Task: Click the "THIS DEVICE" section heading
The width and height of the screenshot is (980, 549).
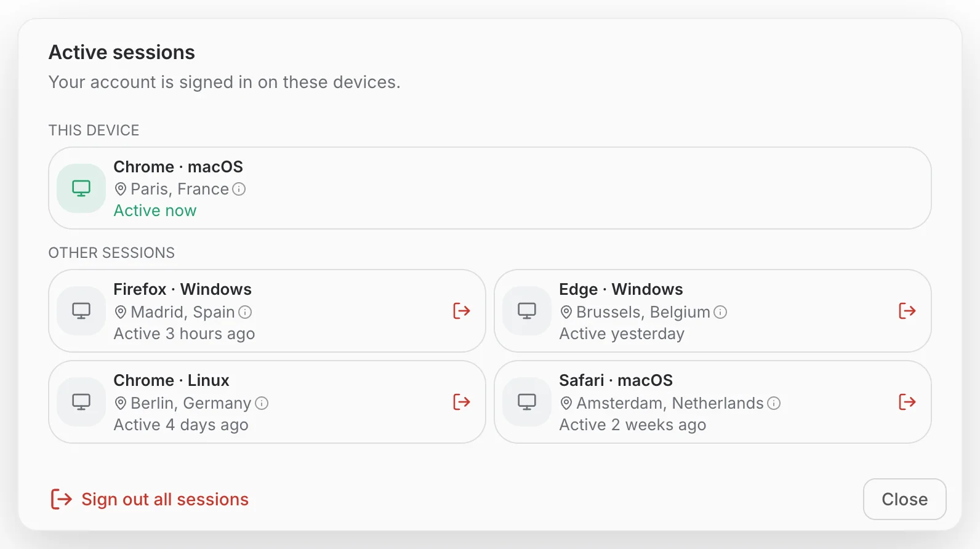Action: (x=94, y=130)
